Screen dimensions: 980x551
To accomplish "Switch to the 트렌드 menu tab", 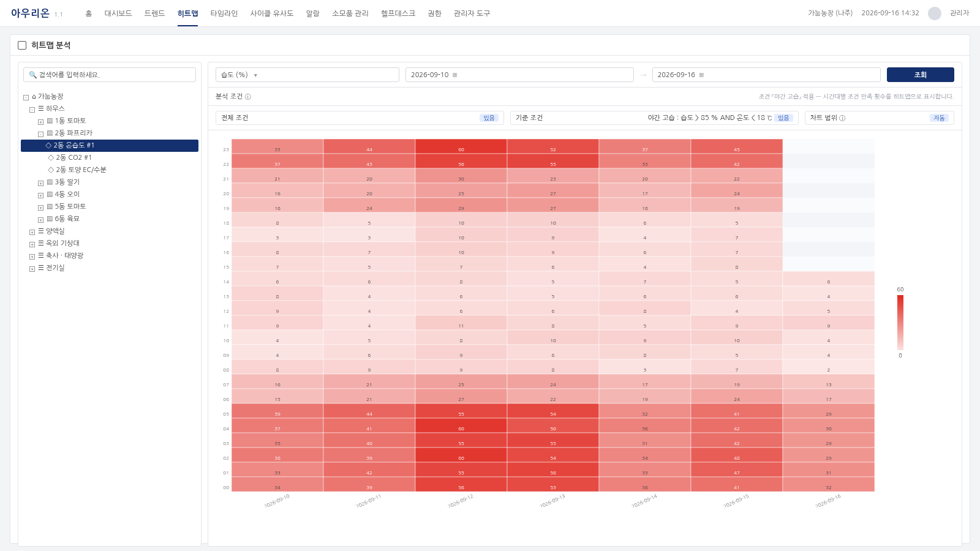I will click(154, 13).
